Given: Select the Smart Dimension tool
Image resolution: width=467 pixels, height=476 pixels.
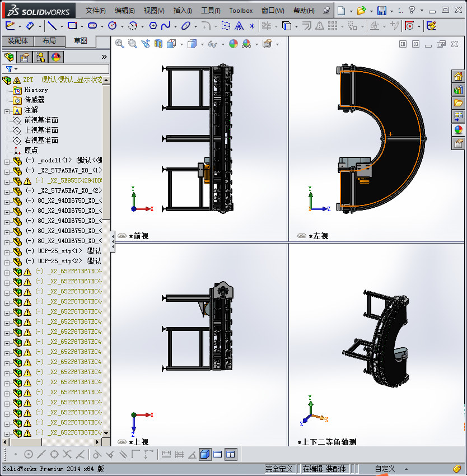Looking at the screenshot, I should [x=30, y=26].
